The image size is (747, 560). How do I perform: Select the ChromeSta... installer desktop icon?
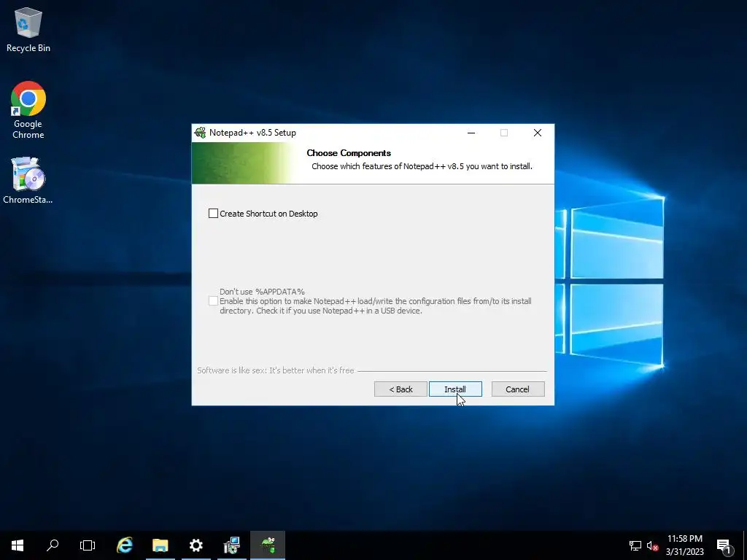point(28,181)
